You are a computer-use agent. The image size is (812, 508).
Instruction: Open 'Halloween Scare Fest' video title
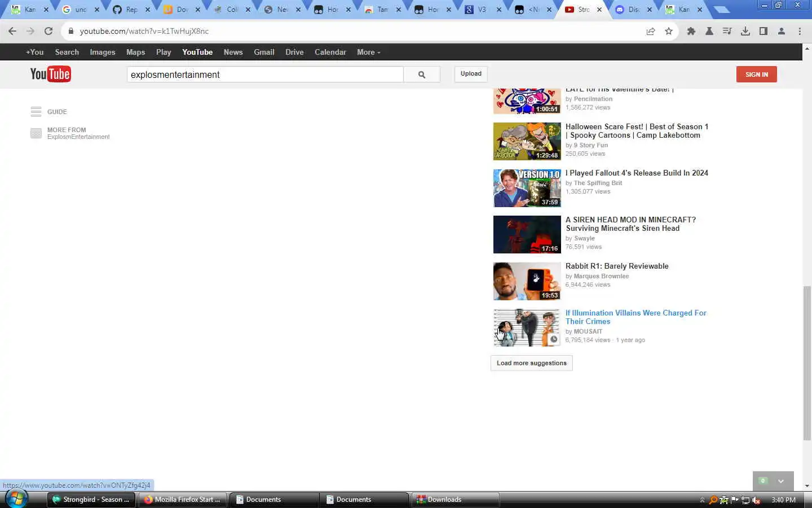(637, 131)
